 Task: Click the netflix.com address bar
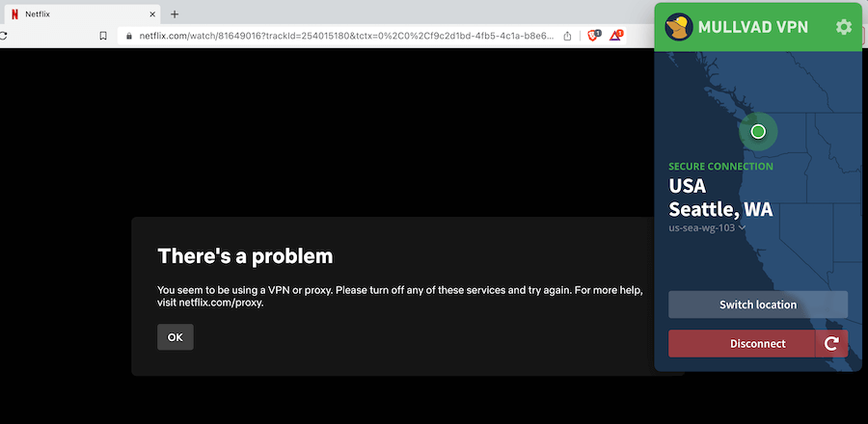[x=346, y=36]
